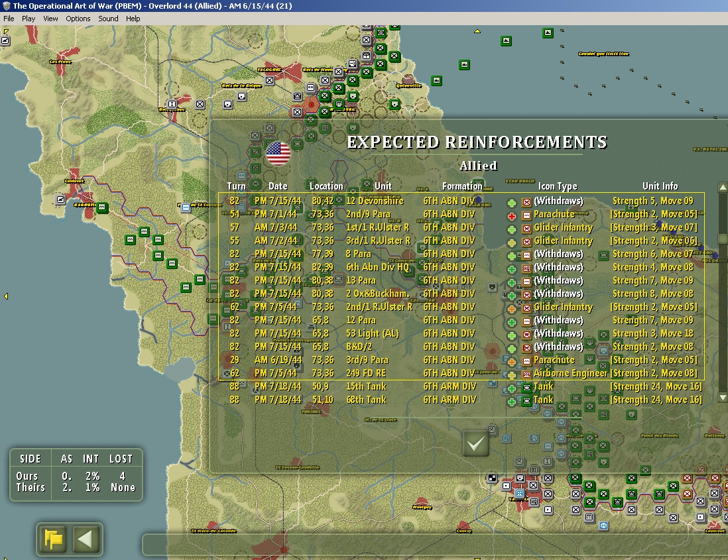Open the Play menu

click(29, 19)
